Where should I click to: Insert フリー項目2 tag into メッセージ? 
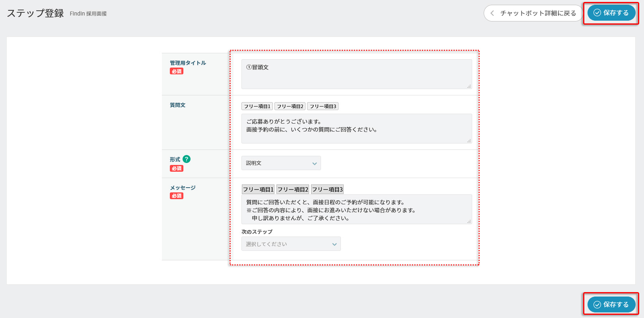pos(293,190)
